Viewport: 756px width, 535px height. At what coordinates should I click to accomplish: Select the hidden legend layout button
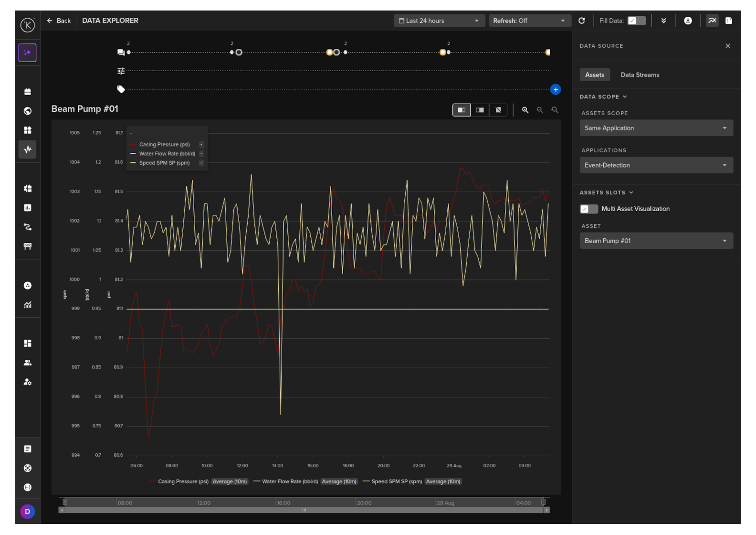498,110
